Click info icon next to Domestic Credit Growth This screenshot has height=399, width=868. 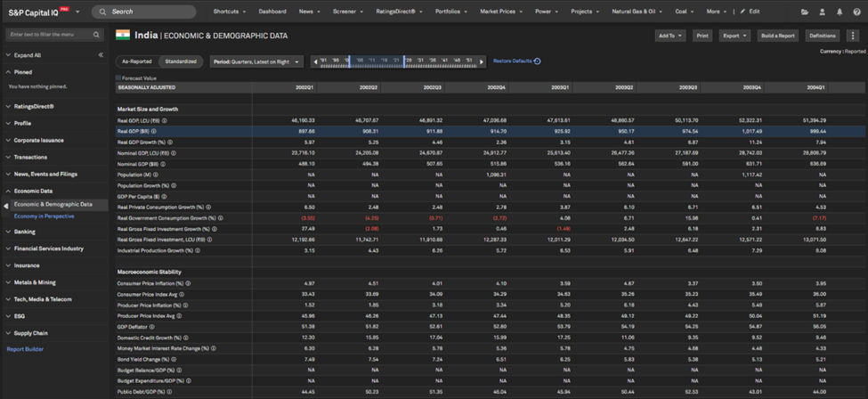tap(185, 338)
